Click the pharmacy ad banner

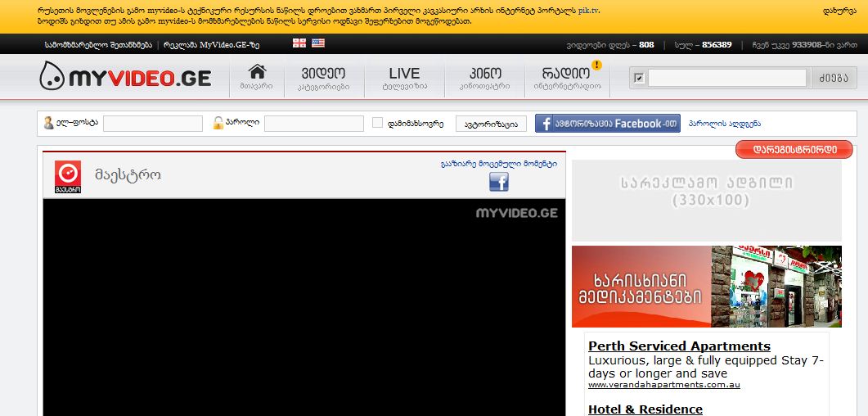pyautogui.click(x=706, y=287)
